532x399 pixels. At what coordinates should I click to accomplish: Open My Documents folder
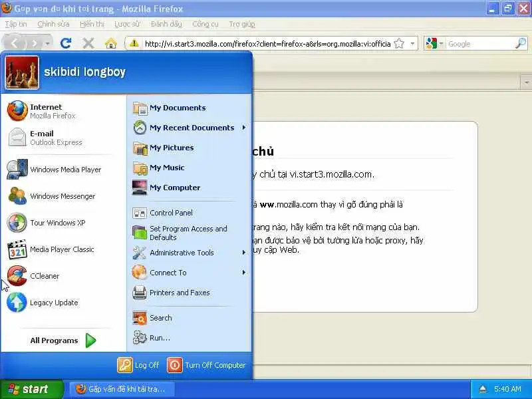[189, 108]
